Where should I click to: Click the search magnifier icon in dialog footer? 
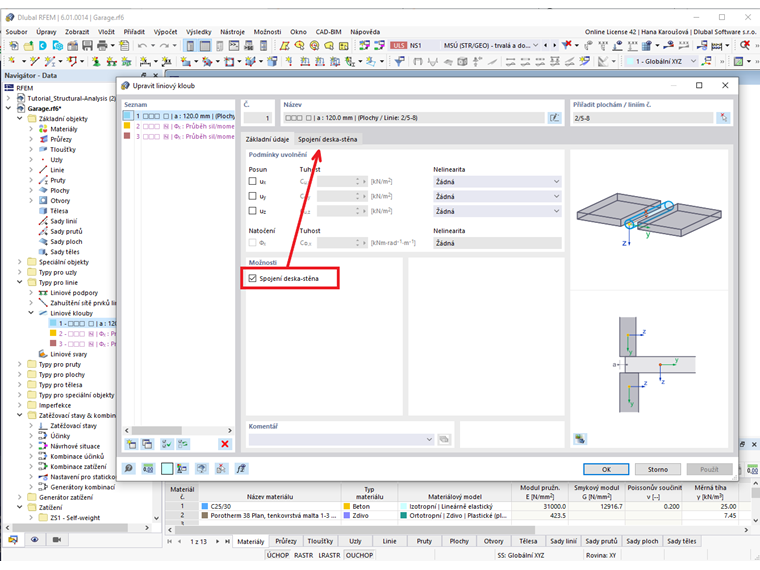[x=129, y=469]
